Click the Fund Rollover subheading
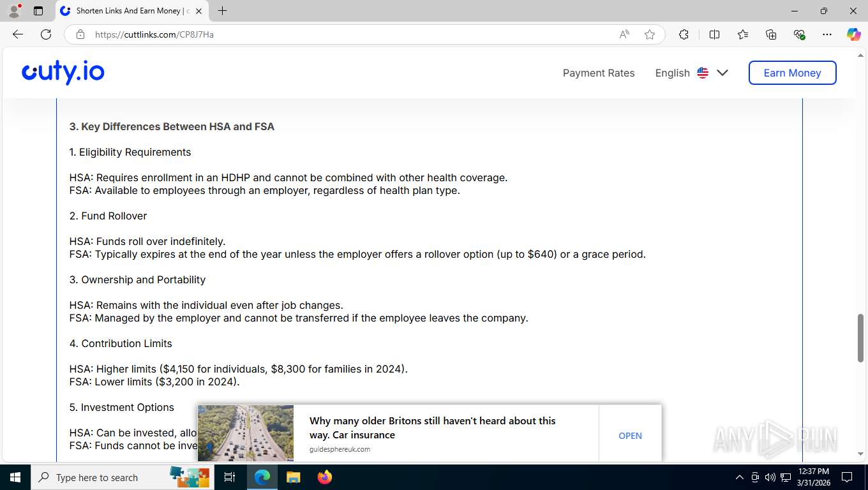 (x=108, y=216)
